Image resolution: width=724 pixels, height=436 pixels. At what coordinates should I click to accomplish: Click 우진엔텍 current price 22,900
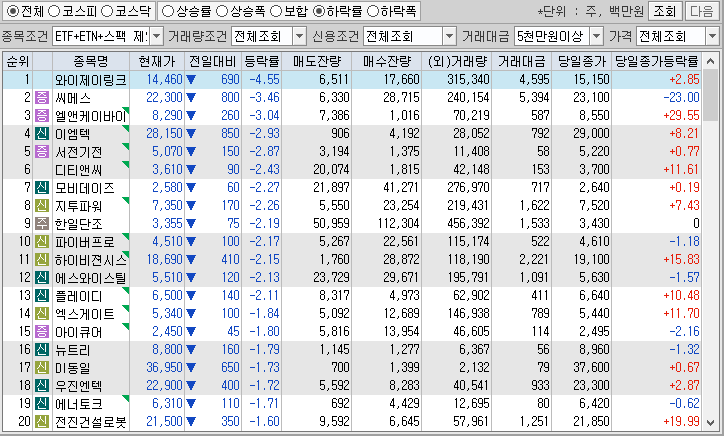coord(164,385)
